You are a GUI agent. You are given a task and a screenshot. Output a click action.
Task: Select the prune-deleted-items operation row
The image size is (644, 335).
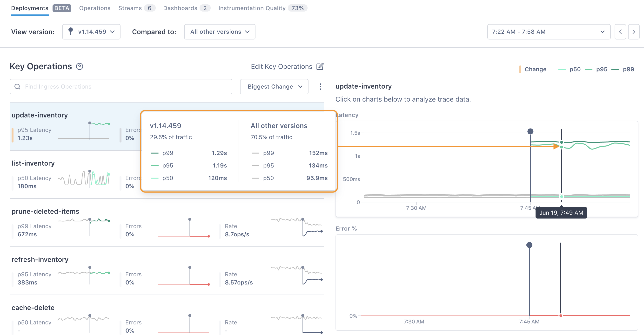pos(167,223)
